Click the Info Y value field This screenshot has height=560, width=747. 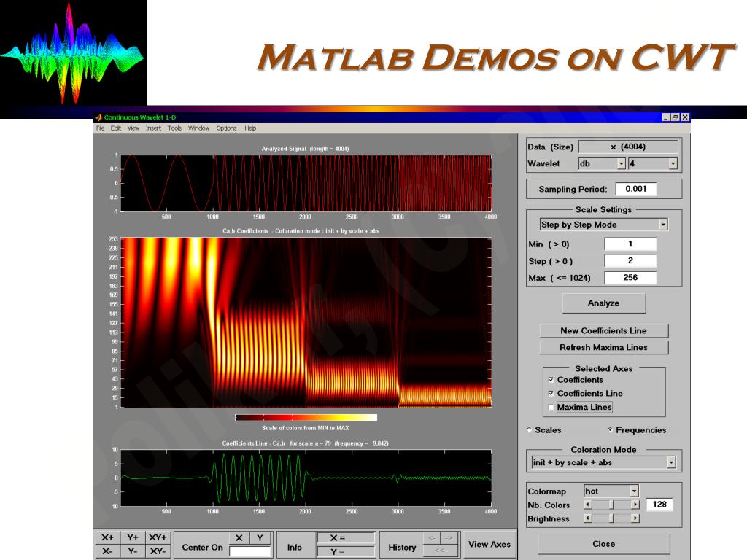coord(345,551)
